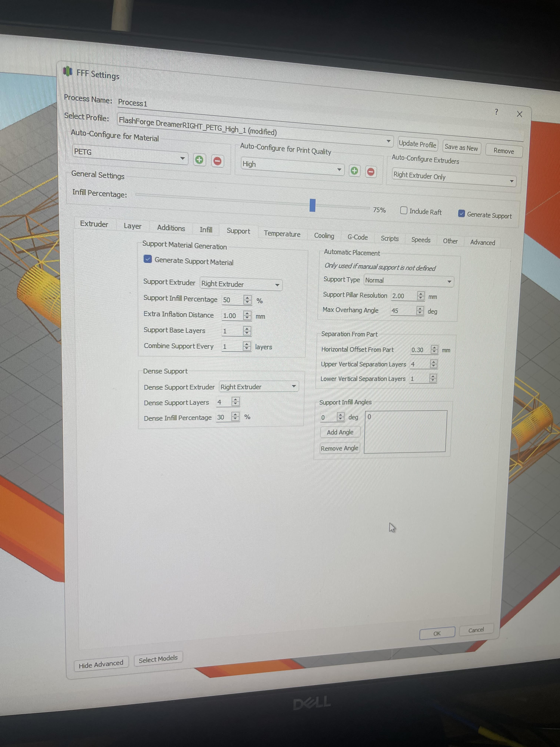Click the Save as New button
This screenshot has width=560, height=747.
pyautogui.click(x=461, y=148)
